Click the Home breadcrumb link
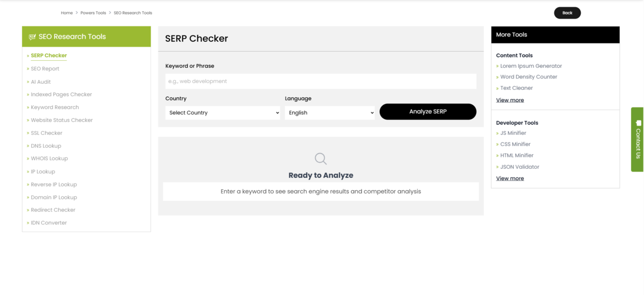 (67, 13)
